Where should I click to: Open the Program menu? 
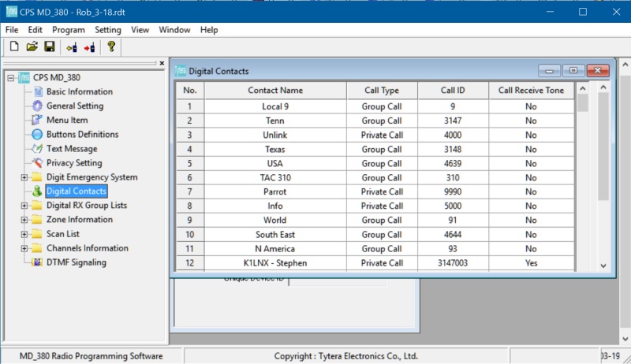69,30
